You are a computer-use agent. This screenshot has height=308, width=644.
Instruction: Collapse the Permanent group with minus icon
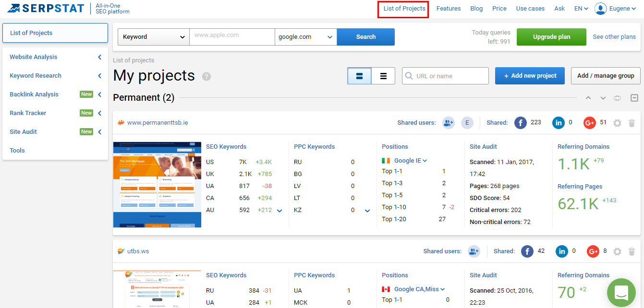click(634, 98)
